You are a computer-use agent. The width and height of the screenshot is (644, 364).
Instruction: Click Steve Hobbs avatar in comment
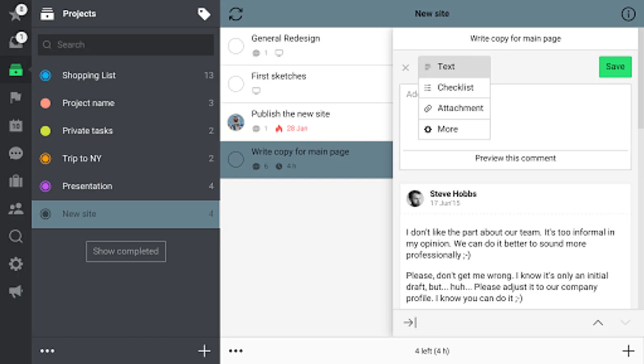[x=415, y=198]
